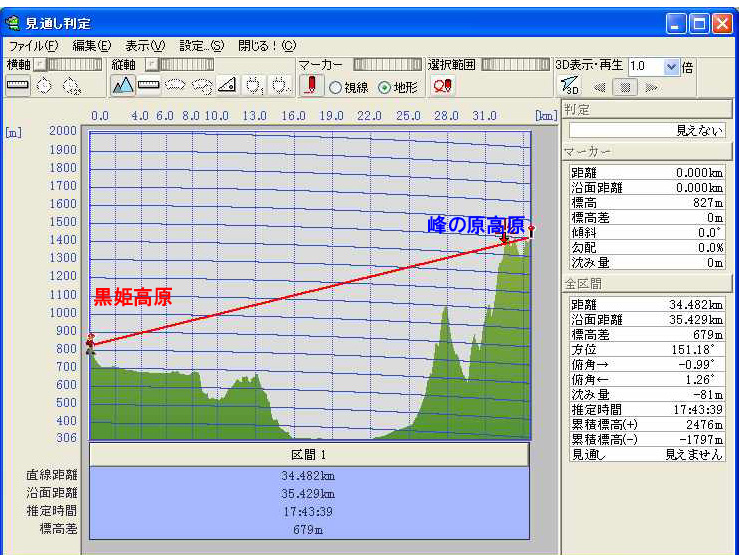Click the 横軸 slider track
The image size is (740, 555).
75,64
